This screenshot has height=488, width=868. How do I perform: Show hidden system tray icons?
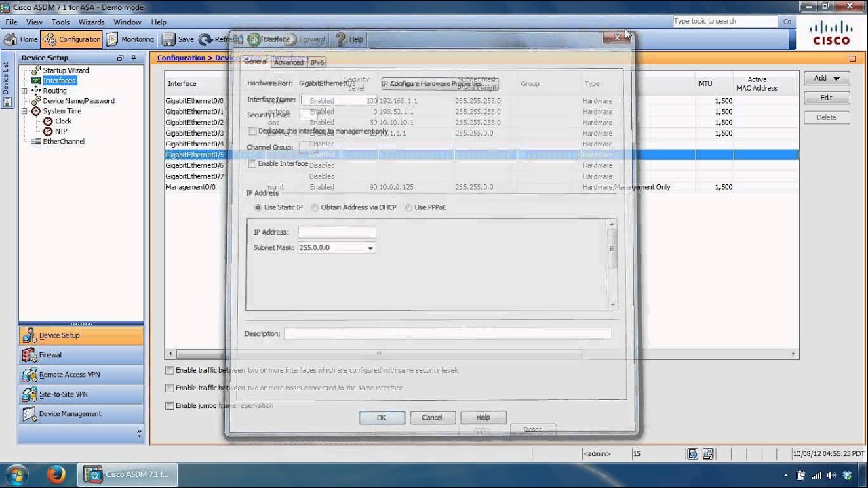786,475
